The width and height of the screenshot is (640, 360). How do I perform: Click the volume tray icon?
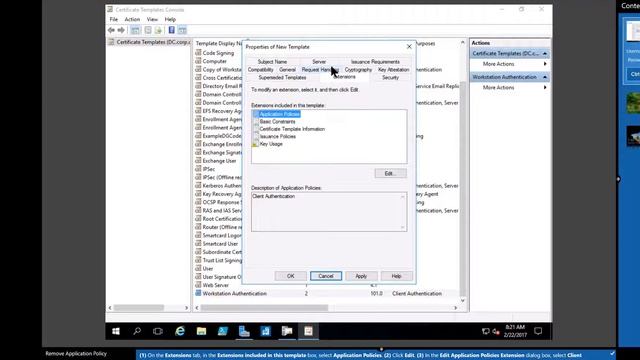coord(496,331)
